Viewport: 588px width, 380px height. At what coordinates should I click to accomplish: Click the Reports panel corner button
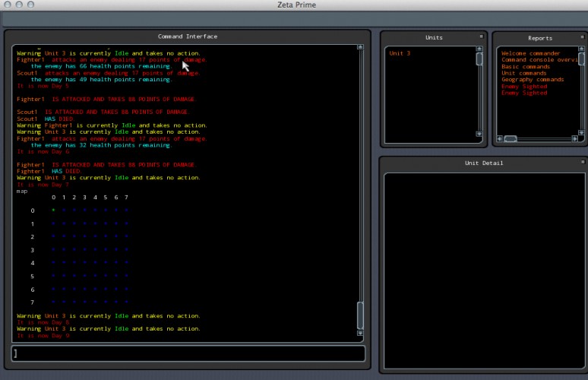tap(583, 36)
